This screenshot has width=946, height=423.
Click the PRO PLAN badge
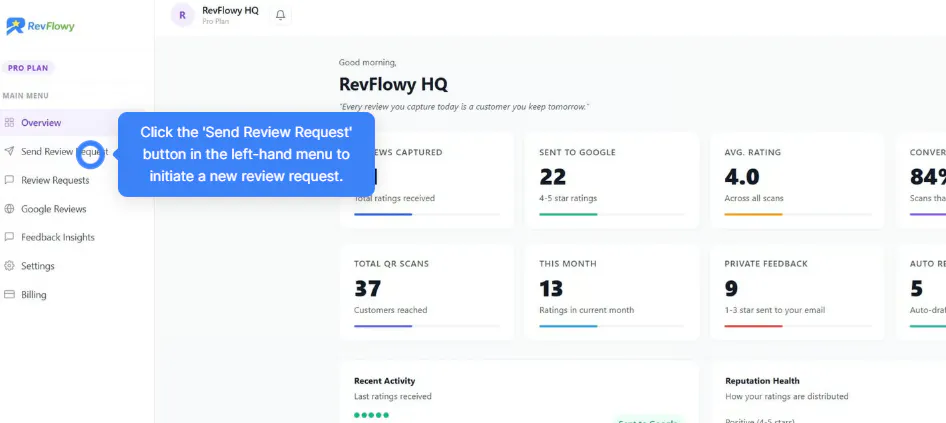(28, 68)
